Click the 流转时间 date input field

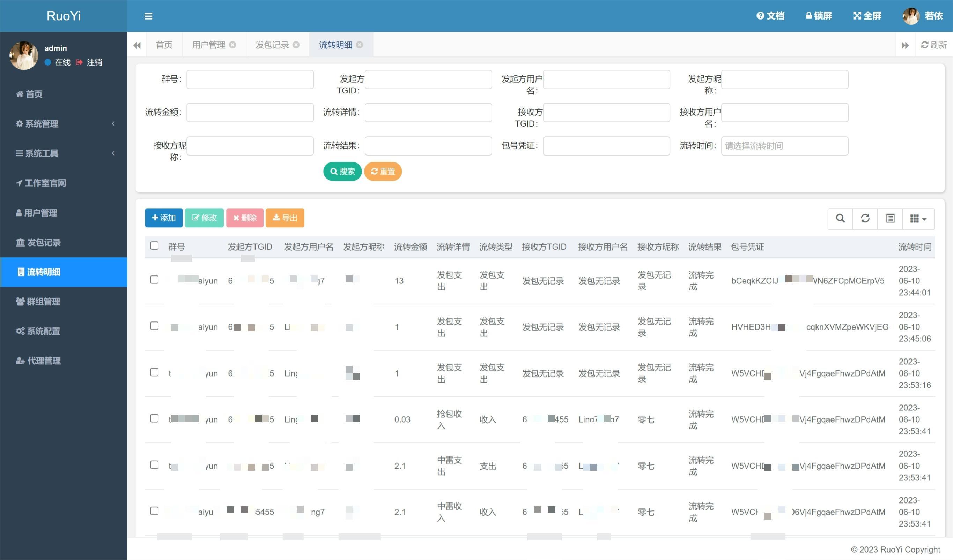[x=784, y=146]
